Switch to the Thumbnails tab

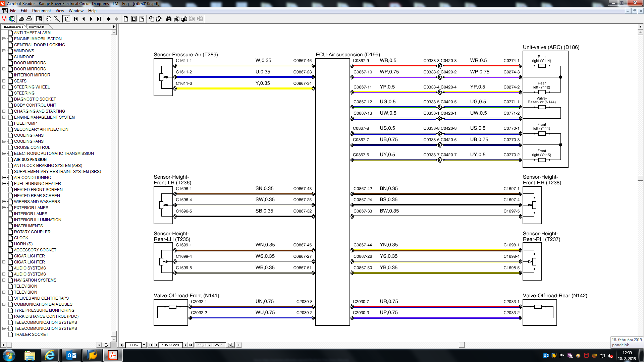click(36, 27)
